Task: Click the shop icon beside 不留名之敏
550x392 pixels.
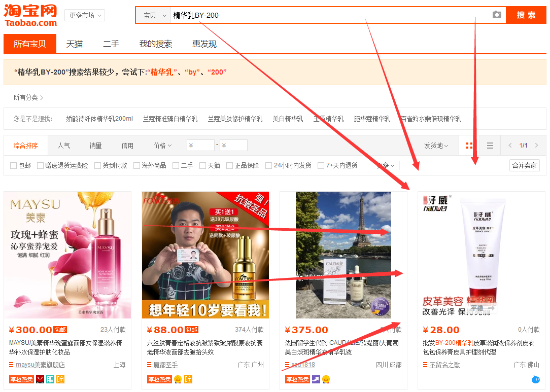Action: (x=425, y=365)
